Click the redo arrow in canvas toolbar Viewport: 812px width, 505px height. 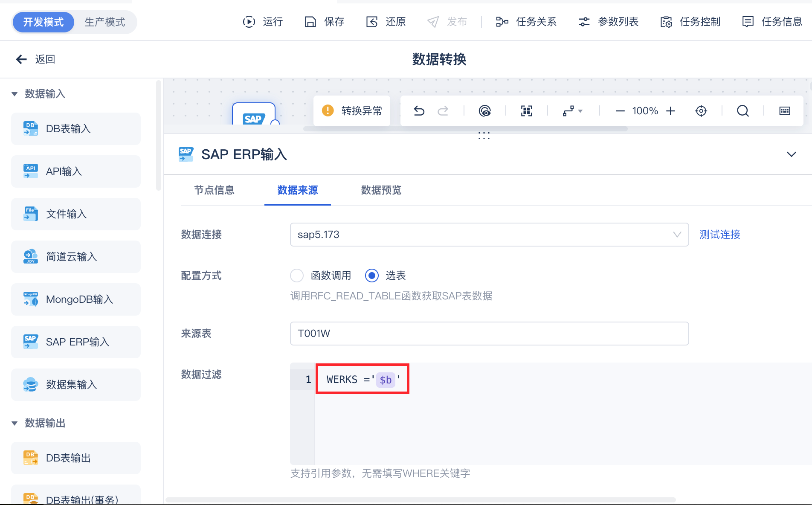(x=443, y=111)
